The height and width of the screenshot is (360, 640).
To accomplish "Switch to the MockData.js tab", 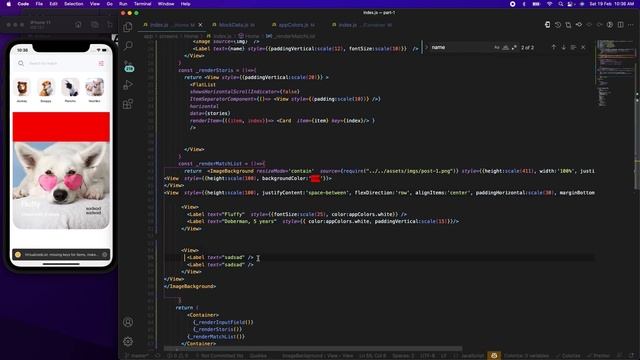I will click(236, 25).
